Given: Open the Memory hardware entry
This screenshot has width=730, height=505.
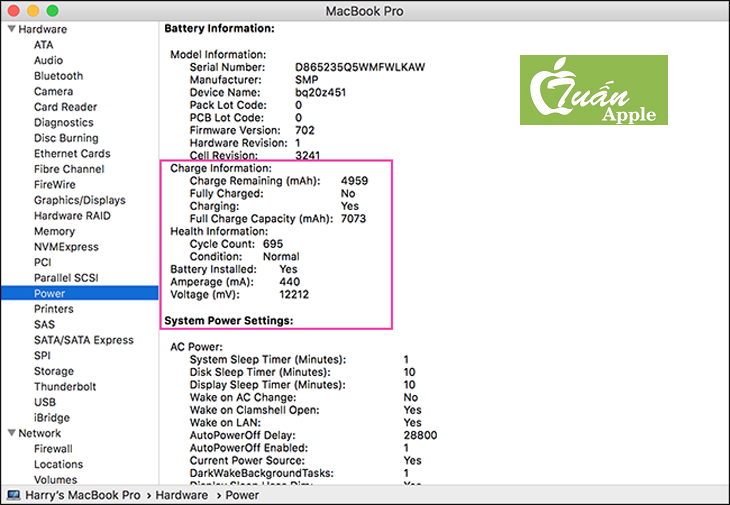Looking at the screenshot, I should pos(54,232).
